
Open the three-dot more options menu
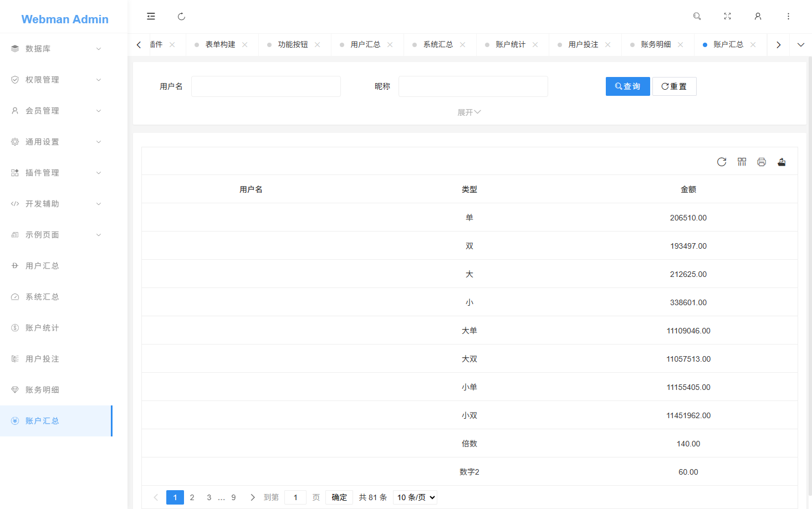(x=788, y=16)
